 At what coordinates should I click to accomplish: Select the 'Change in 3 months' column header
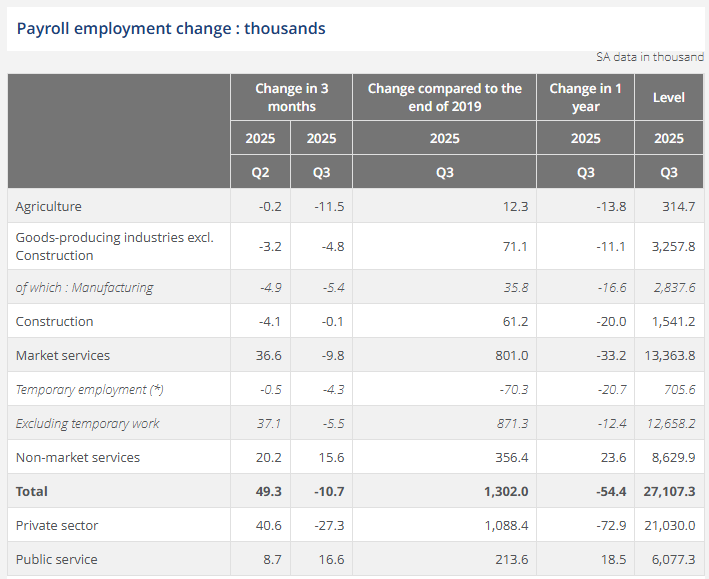tap(291, 97)
